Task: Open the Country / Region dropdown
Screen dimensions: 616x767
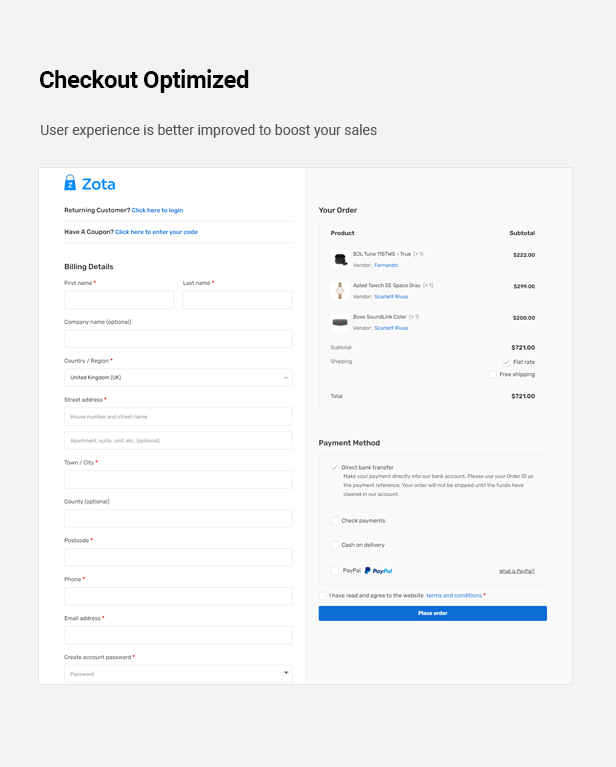Action: coord(178,378)
